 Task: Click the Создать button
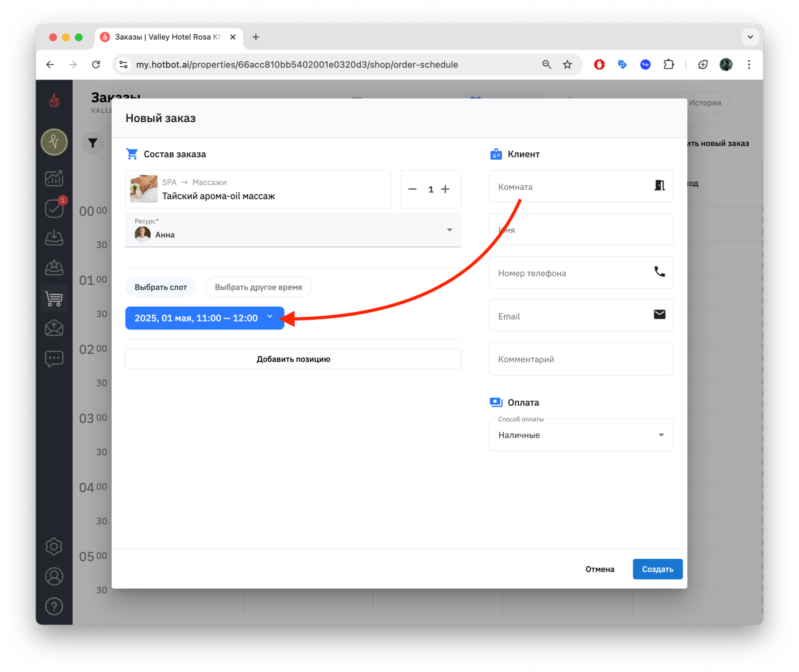click(658, 569)
